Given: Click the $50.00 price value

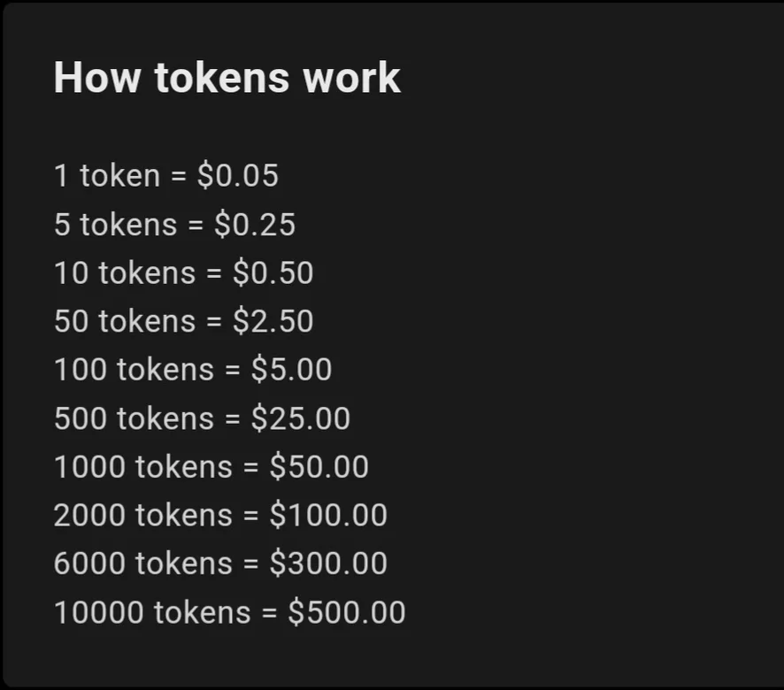Looking at the screenshot, I should point(319,466).
